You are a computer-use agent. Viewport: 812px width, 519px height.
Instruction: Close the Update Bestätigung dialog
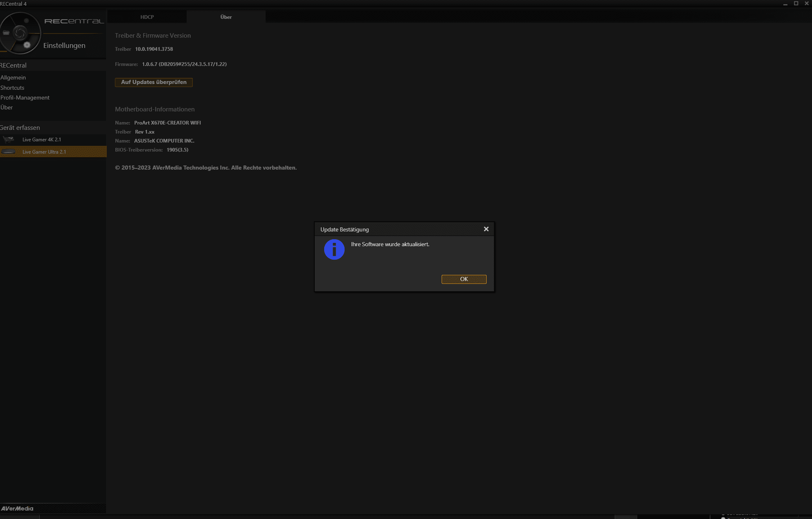click(x=485, y=229)
